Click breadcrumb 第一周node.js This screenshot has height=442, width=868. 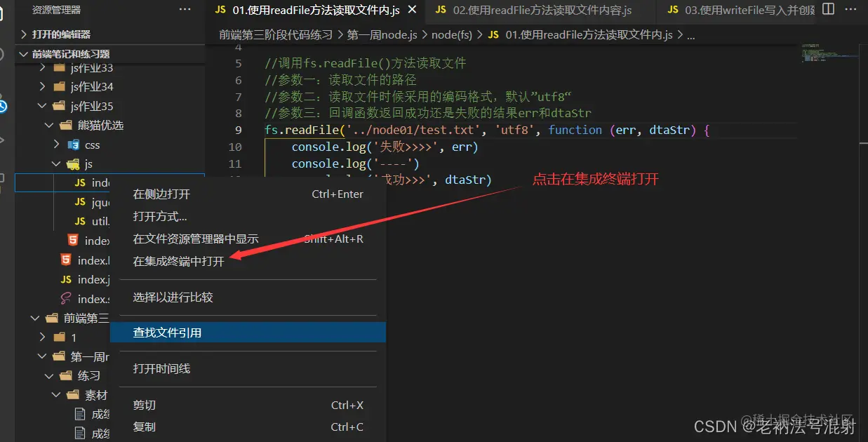click(x=382, y=34)
